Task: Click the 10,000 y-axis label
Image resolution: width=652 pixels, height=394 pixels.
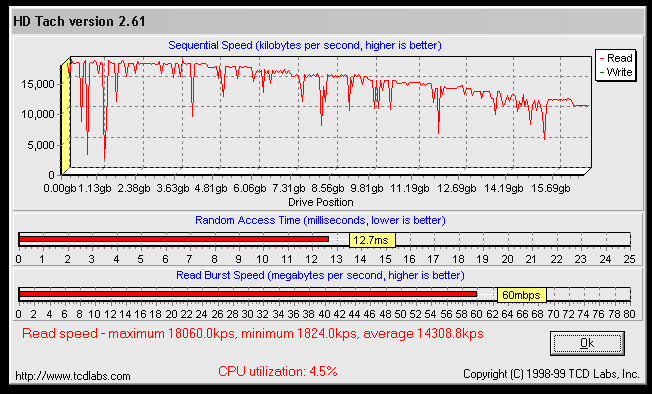Action: pos(38,114)
